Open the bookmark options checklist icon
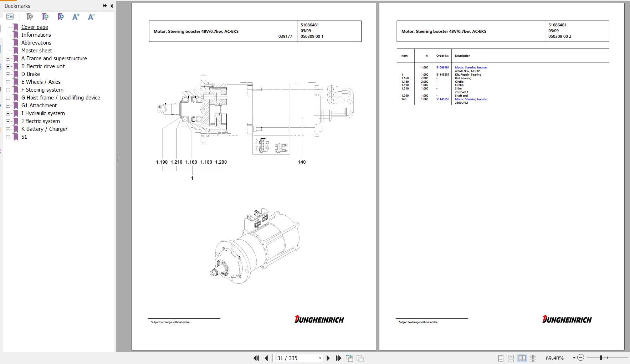 coord(10,16)
